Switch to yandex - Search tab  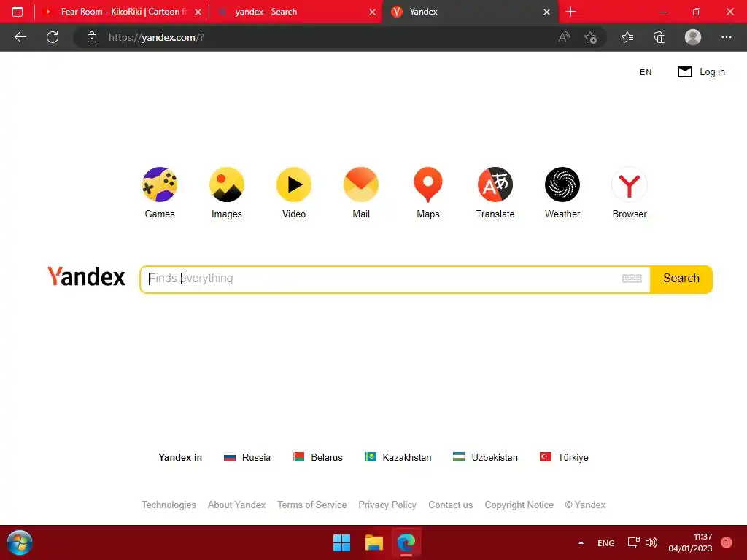(x=295, y=12)
